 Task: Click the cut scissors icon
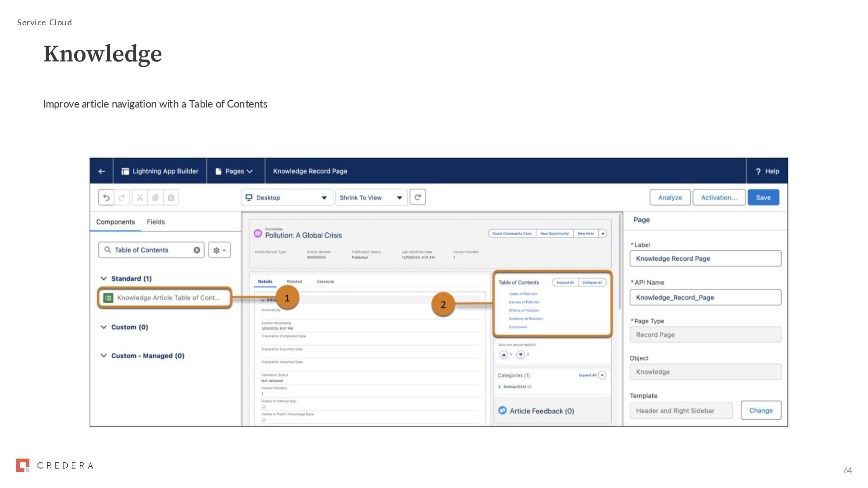coord(140,197)
